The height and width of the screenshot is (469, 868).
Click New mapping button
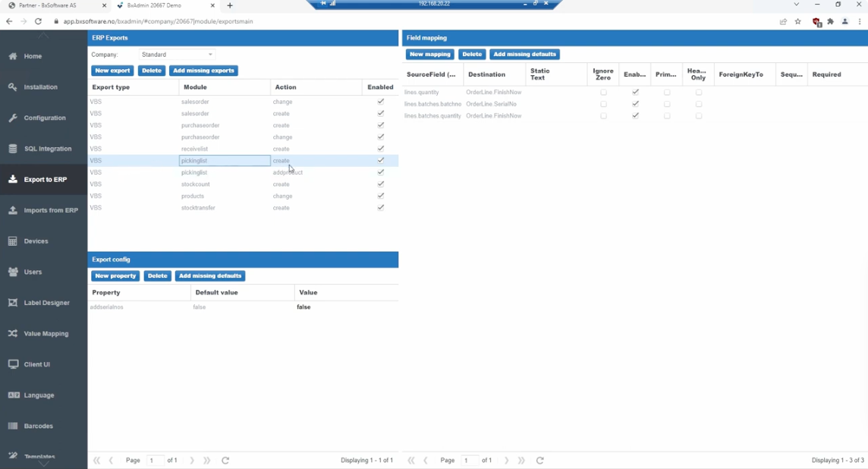click(x=430, y=55)
